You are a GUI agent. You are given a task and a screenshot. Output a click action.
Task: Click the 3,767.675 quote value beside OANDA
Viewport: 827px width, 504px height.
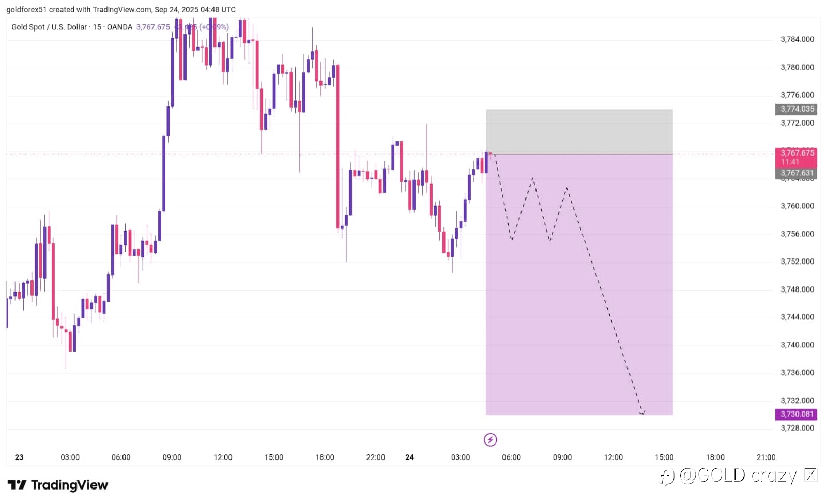pyautogui.click(x=153, y=27)
